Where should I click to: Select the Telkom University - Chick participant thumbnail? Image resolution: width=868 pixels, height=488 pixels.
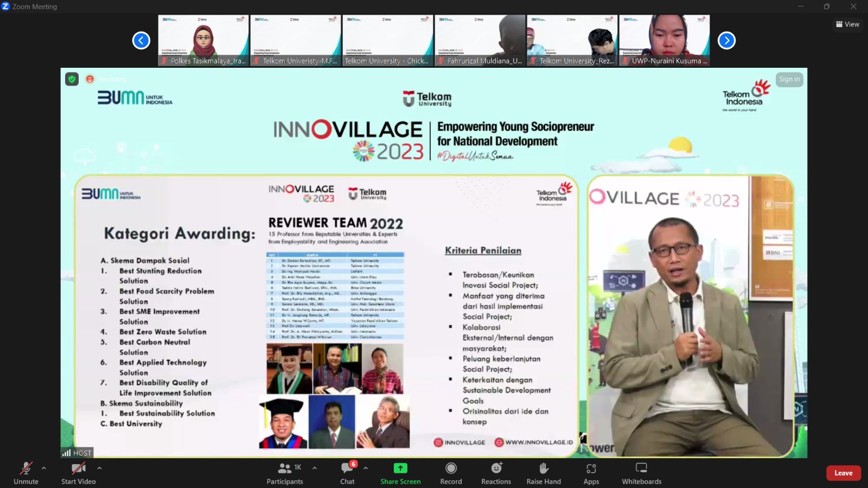pyautogui.click(x=388, y=41)
